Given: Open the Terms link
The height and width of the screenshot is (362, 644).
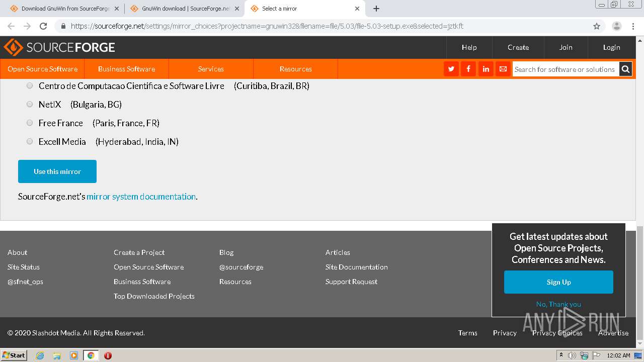Looking at the screenshot, I should point(468,333).
